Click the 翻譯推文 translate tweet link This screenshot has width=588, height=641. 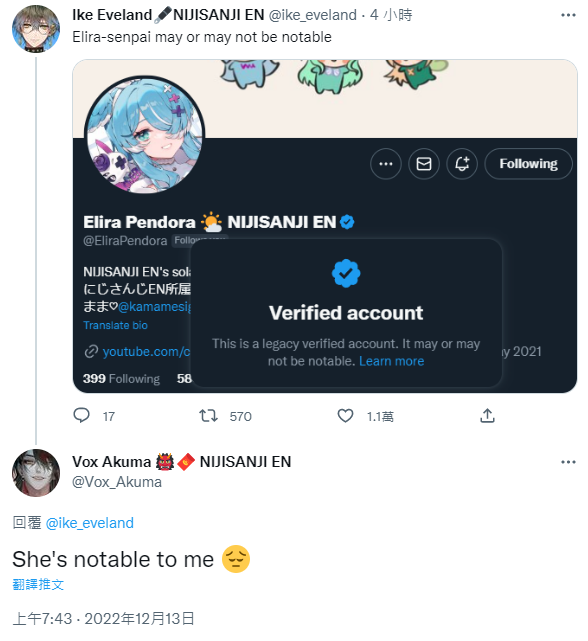pos(38,584)
